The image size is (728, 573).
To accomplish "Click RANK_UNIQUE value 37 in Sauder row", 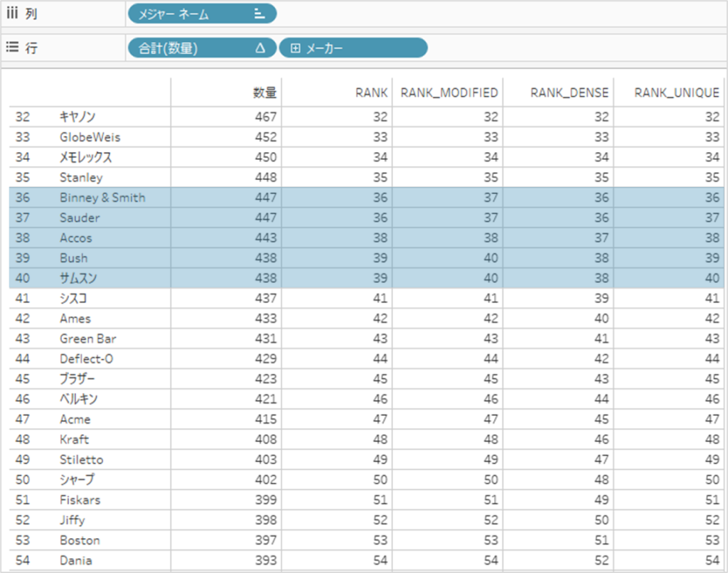I will tap(712, 218).
